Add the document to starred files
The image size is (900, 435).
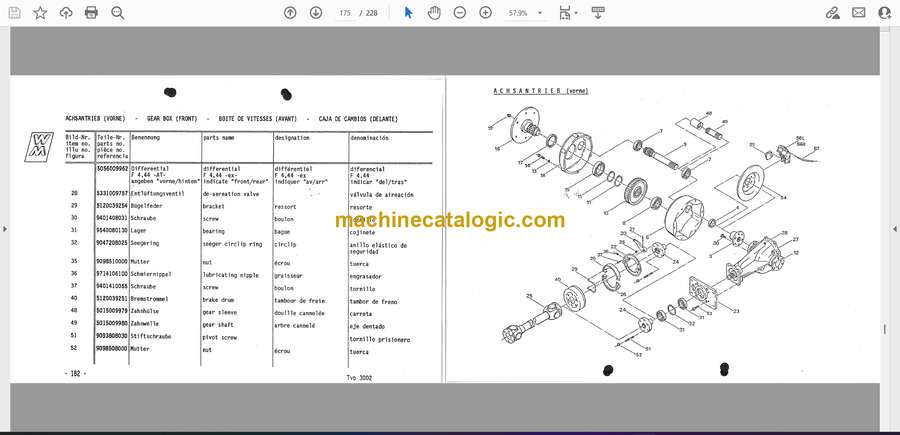(x=40, y=13)
